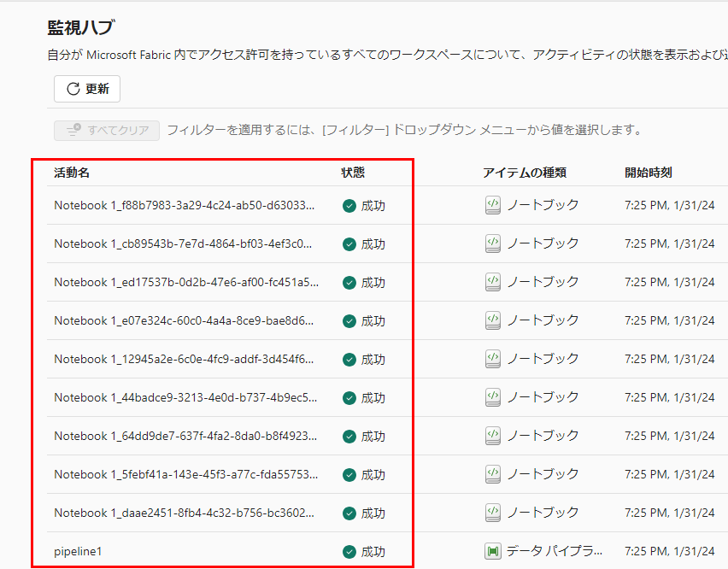This screenshot has width=728, height=569.
Task: Open the pipeline1 activity
Action: click(78, 551)
